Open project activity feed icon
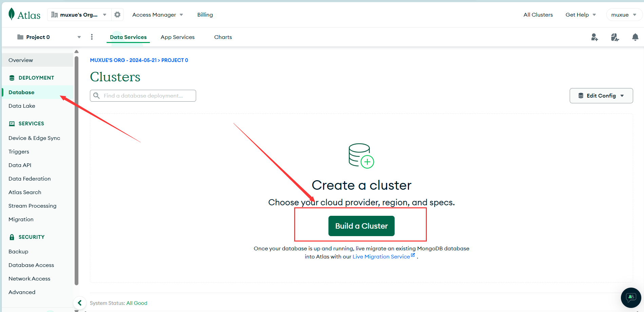 click(x=615, y=37)
